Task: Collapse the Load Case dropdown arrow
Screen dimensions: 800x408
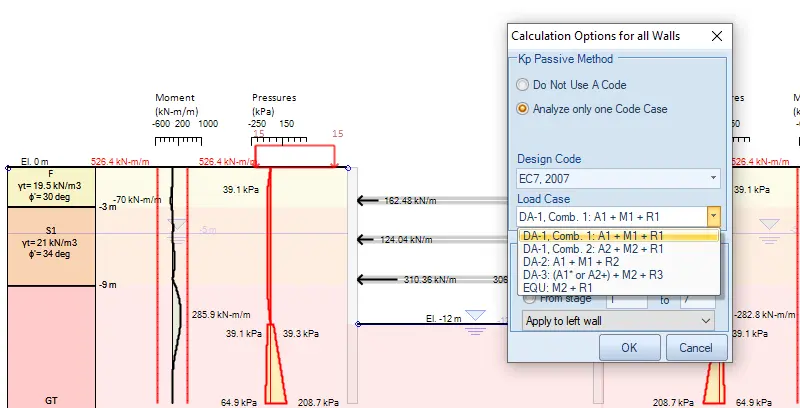Action: point(713,216)
